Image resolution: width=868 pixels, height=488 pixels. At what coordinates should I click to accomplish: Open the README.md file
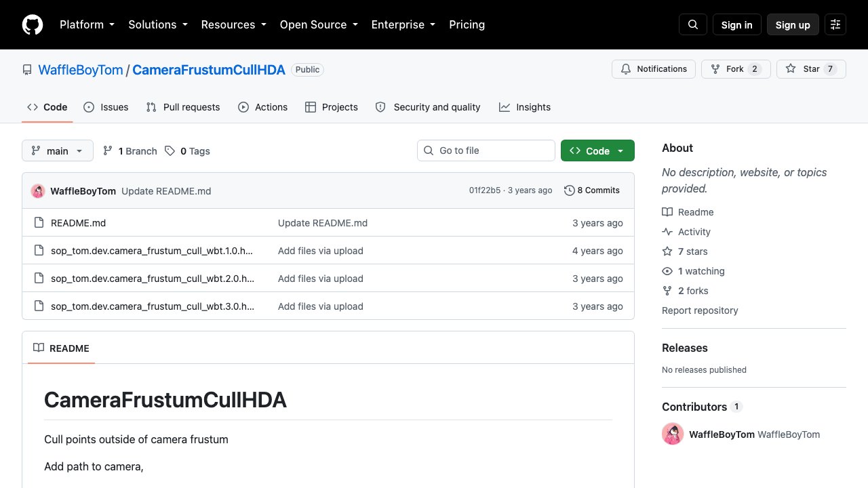[78, 223]
